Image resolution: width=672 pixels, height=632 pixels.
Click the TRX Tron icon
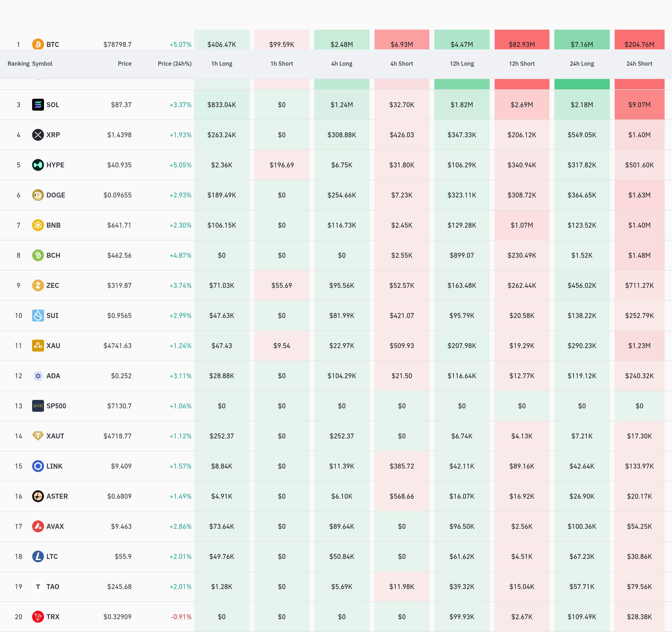(x=38, y=617)
